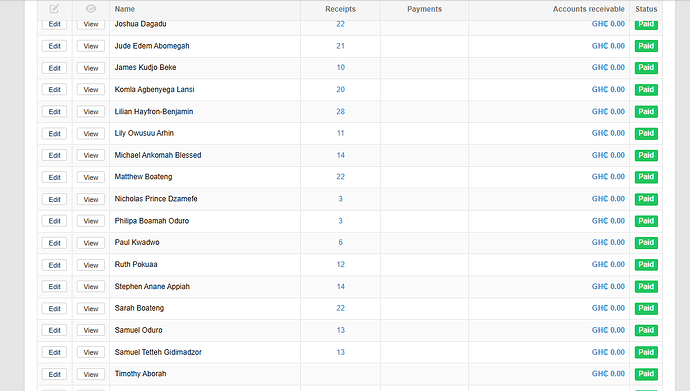
Task: Open Paul Kwadwo's 6 receipts
Action: [340, 242]
